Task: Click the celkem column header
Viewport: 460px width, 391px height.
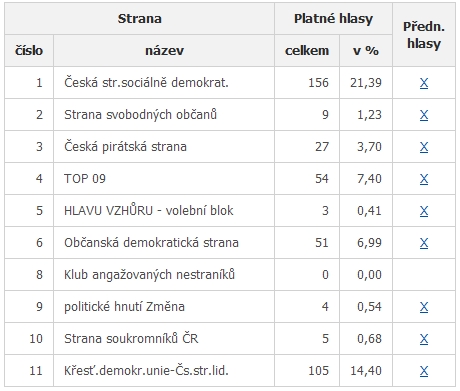Action: tap(307, 51)
